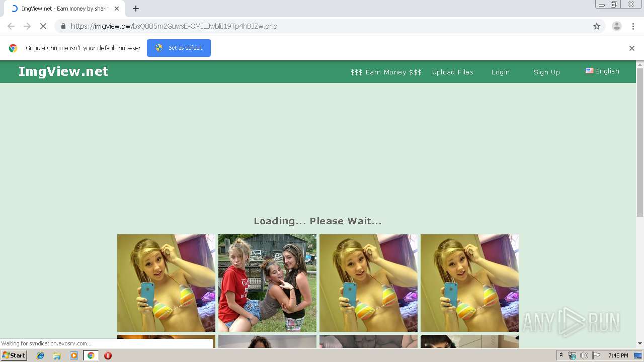Viewport: 644px width, 362px height.
Task: Set Chrome as default browser
Action: tap(179, 48)
